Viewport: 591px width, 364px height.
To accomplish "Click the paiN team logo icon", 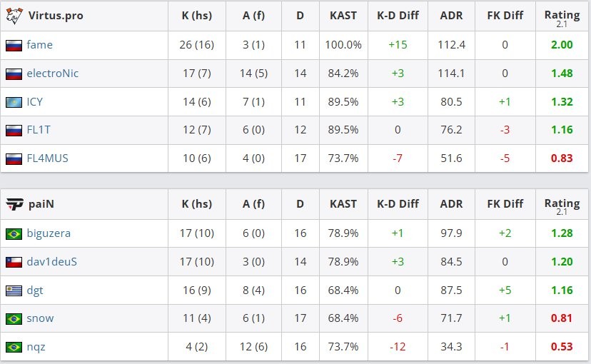I will tap(14, 204).
